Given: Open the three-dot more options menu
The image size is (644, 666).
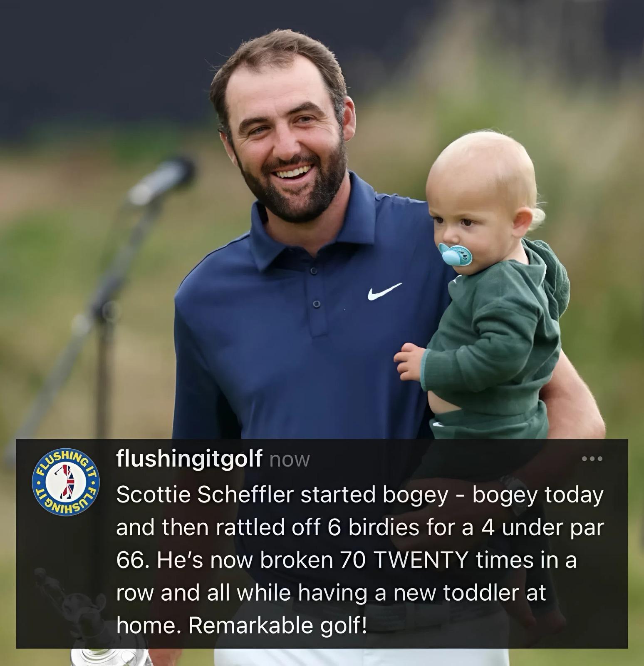Looking at the screenshot, I should pyautogui.click(x=592, y=459).
